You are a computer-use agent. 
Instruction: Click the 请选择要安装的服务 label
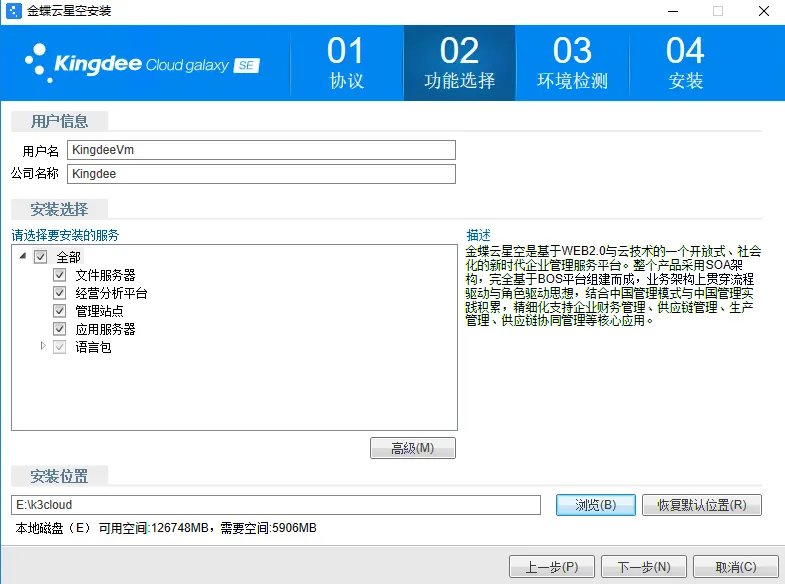(x=66, y=235)
